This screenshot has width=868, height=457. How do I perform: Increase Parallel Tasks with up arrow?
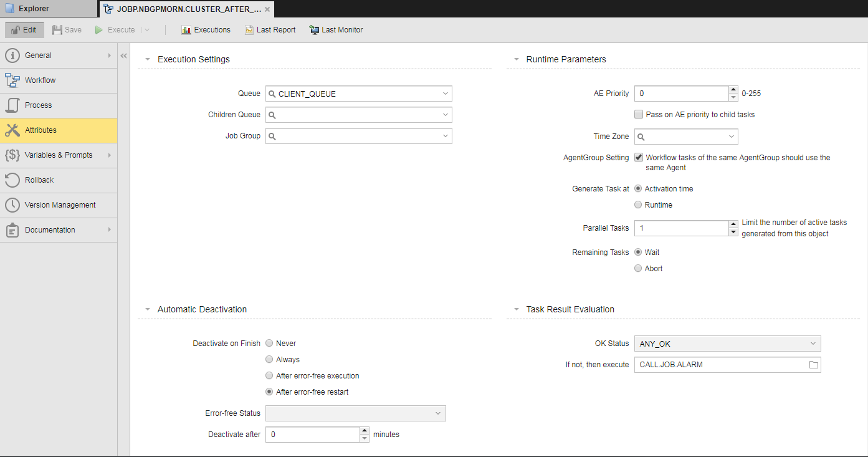click(x=733, y=224)
